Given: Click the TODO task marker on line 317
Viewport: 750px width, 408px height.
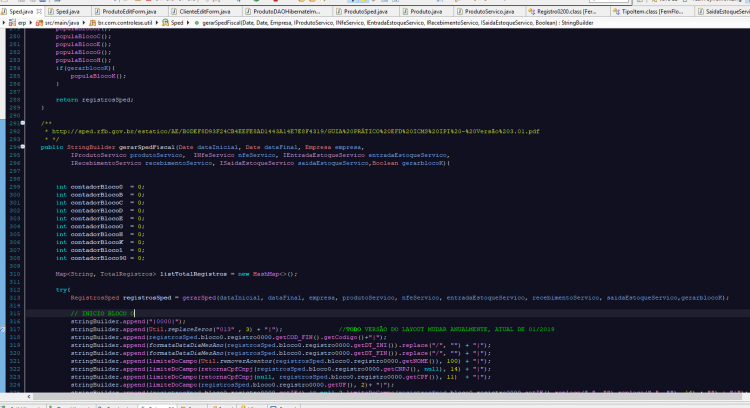Looking at the screenshot, I should (2, 329).
